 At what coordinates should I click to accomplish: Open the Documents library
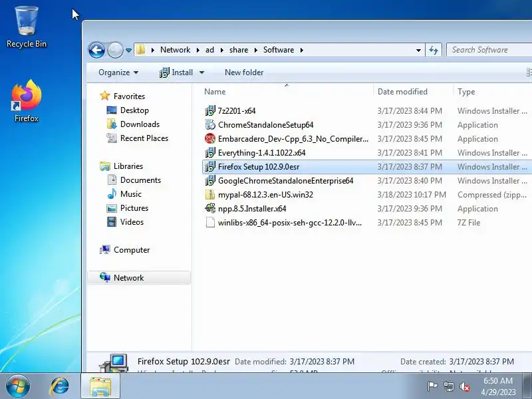click(x=140, y=180)
